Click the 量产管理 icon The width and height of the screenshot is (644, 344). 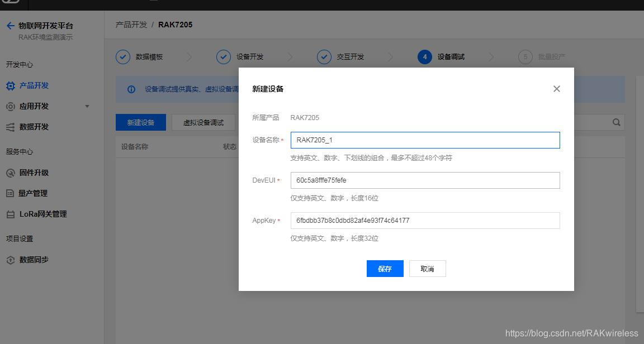pyautogui.click(x=10, y=193)
